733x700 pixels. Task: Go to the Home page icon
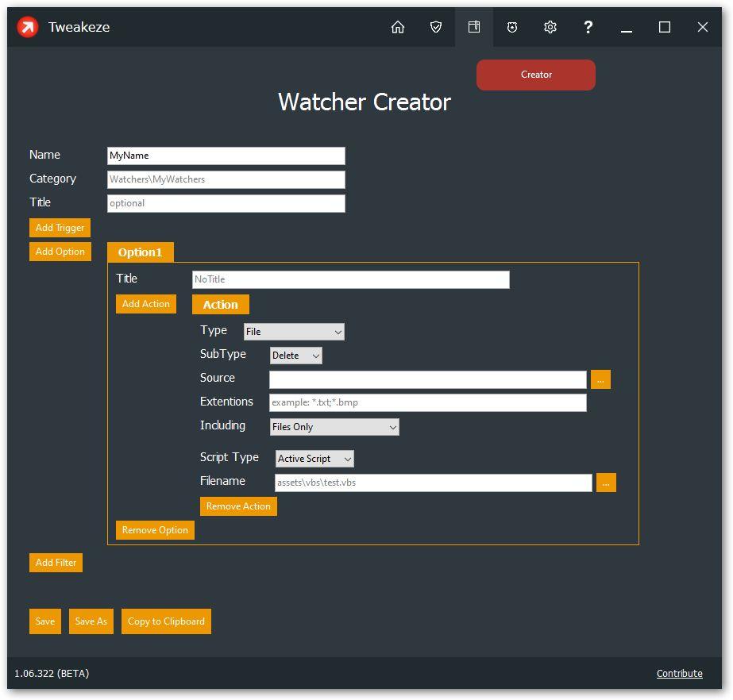click(x=397, y=27)
